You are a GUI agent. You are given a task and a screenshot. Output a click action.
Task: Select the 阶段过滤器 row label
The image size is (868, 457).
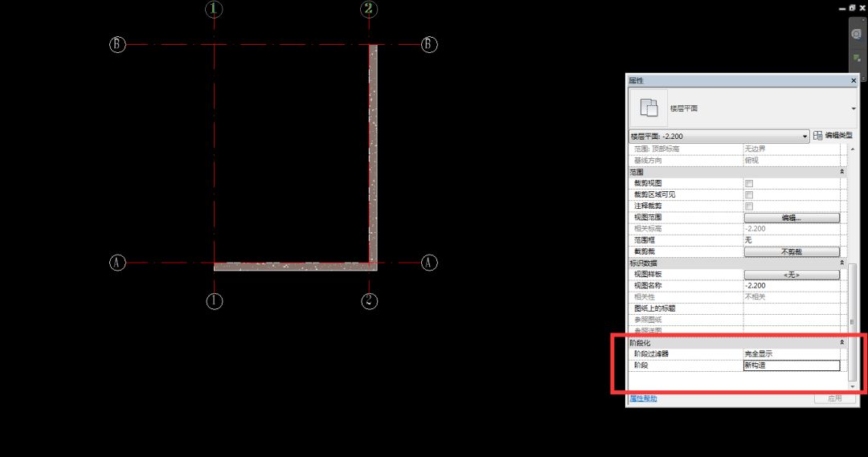point(651,353)
